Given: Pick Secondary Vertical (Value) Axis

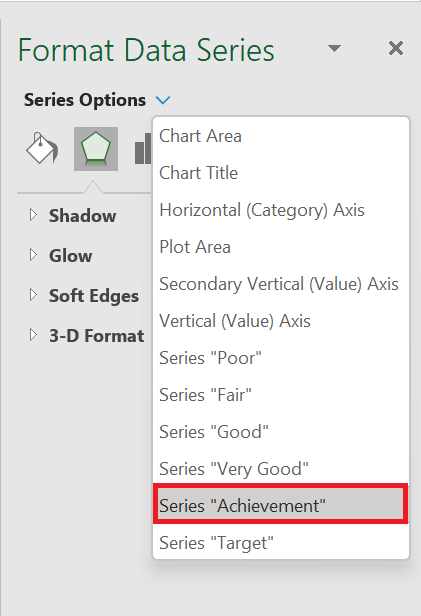Looking at the screenshot, I should pyautogui.click(x=281, y=284).
